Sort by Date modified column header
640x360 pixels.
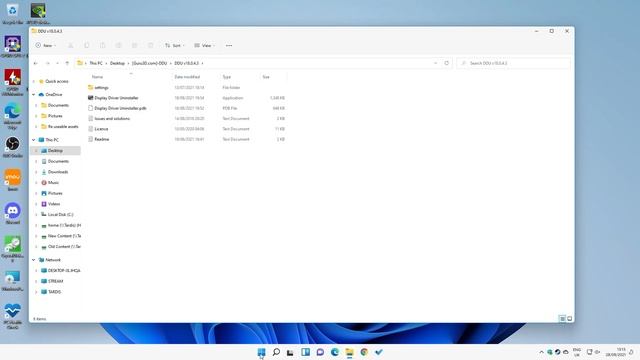pyautogui.click(x=187, y=77)
